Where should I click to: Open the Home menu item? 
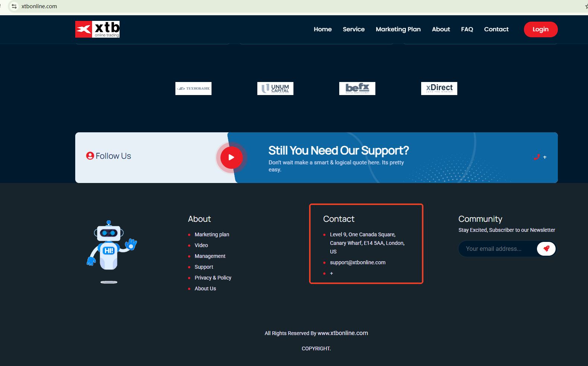tap(322, 29)
